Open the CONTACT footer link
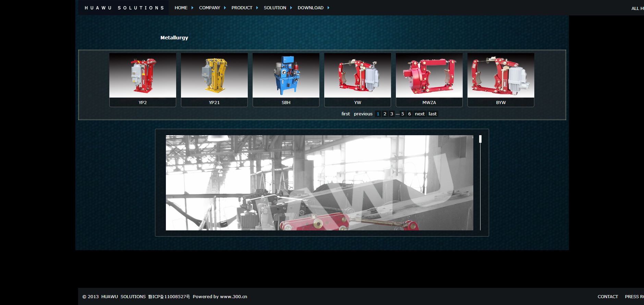Viewport: 644px width, 305px height. click(x=608, y=297)
